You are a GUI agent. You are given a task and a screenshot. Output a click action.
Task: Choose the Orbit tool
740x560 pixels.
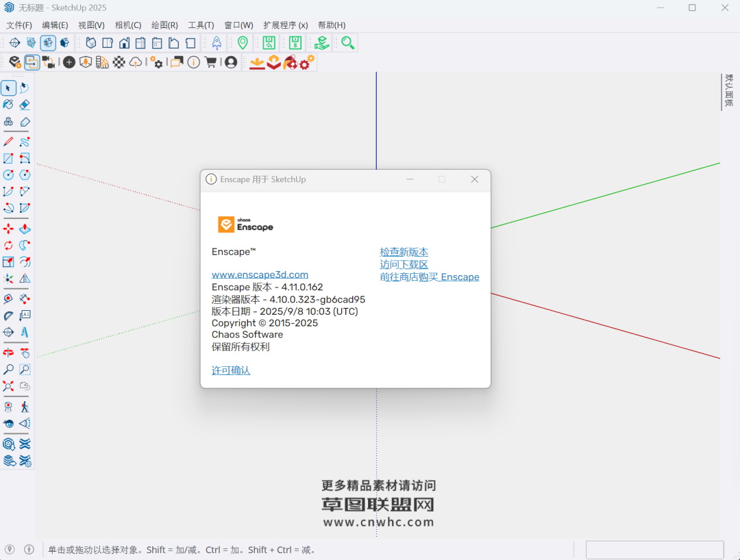pos(8,353)
